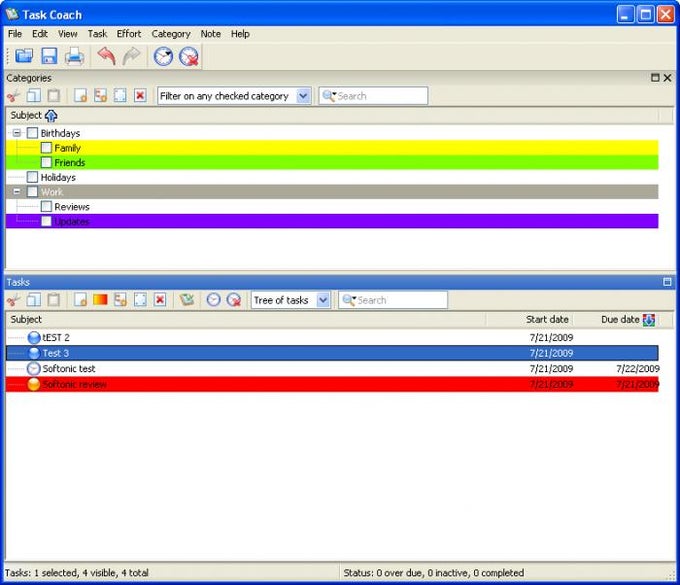Check the Birthdays category checkbox
The width and height of the screenshot is (680, 585).
click(33, 133)
